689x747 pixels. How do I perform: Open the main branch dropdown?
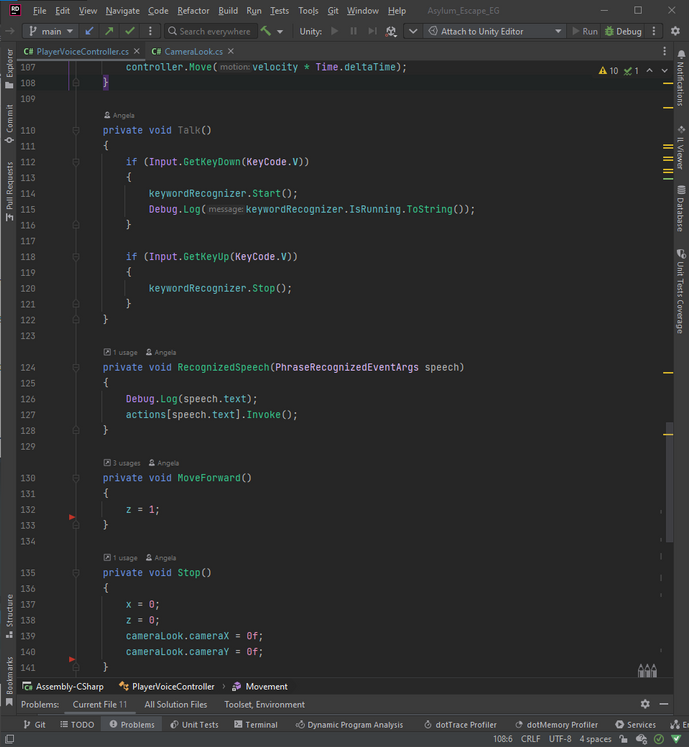coord(50,31)
